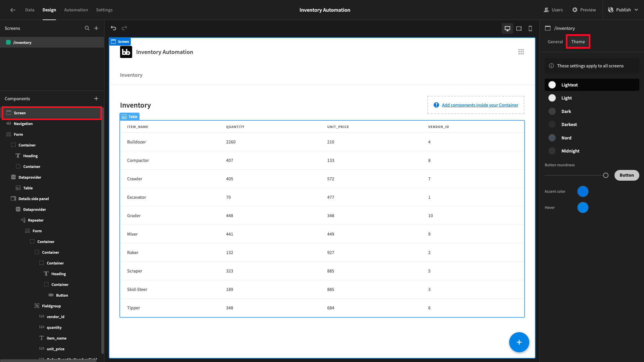
Task: Search screens with the magnifier icon
Action: tap(87, 28)
